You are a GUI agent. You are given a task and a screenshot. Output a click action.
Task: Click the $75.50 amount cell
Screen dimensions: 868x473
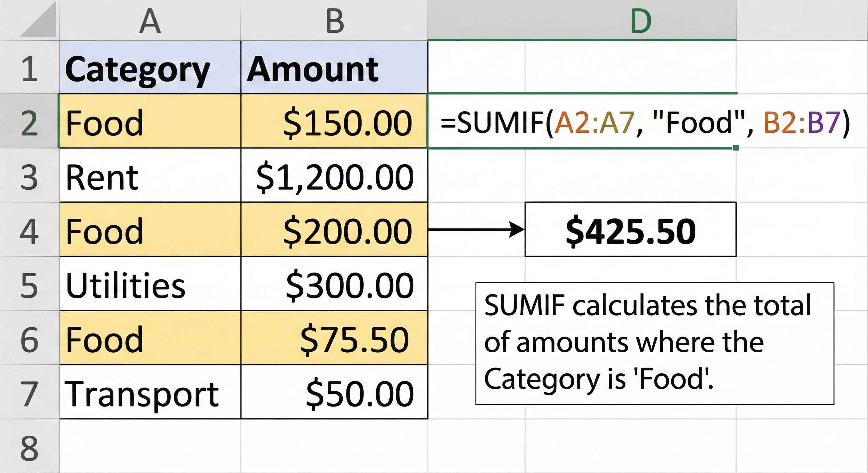point(334,340)
